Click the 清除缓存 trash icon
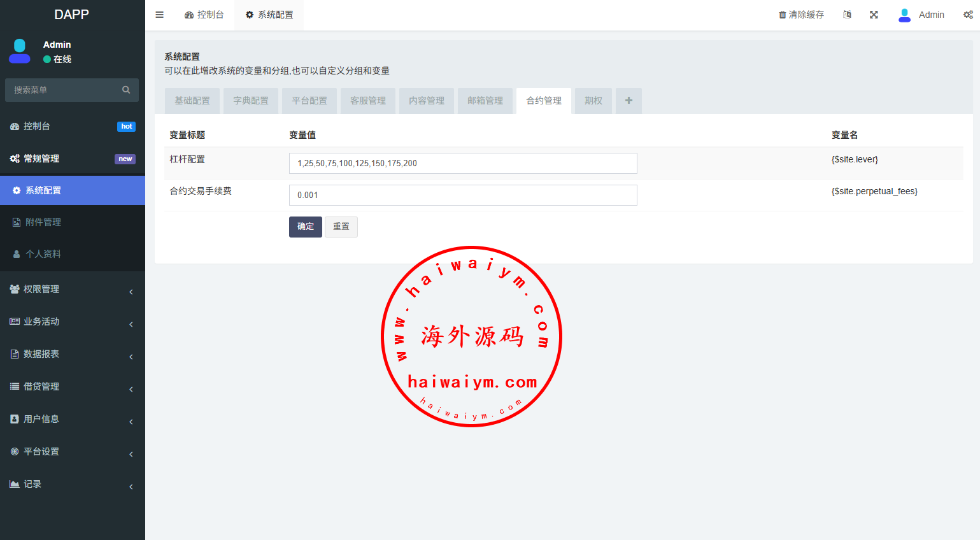Viewport: 980px width, 540px height. point(783,15)
